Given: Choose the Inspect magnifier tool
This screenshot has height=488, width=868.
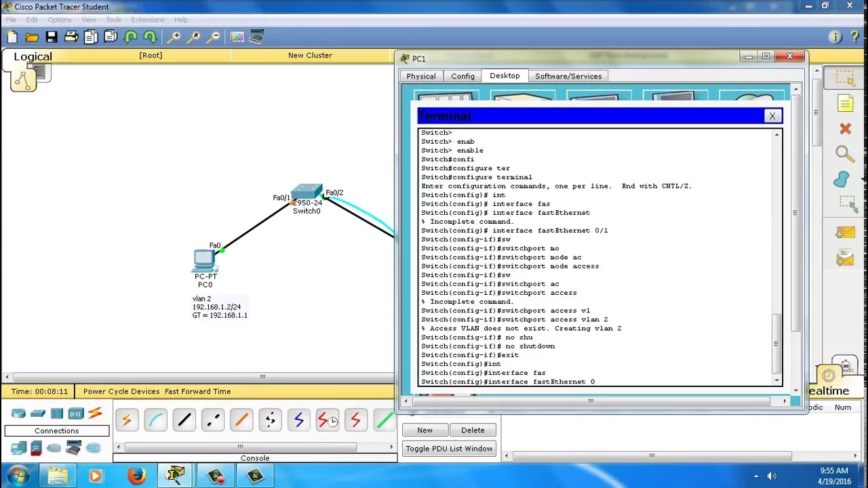Looking at the screenshot, I should click(x=845, y=154).
